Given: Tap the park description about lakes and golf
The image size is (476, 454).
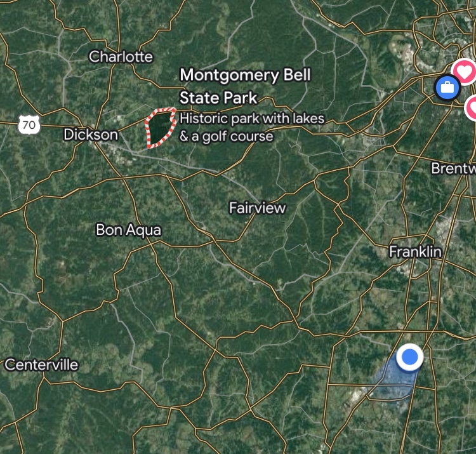Looking at the screenshot, I should pyautogui.click(x=252, y=127).
